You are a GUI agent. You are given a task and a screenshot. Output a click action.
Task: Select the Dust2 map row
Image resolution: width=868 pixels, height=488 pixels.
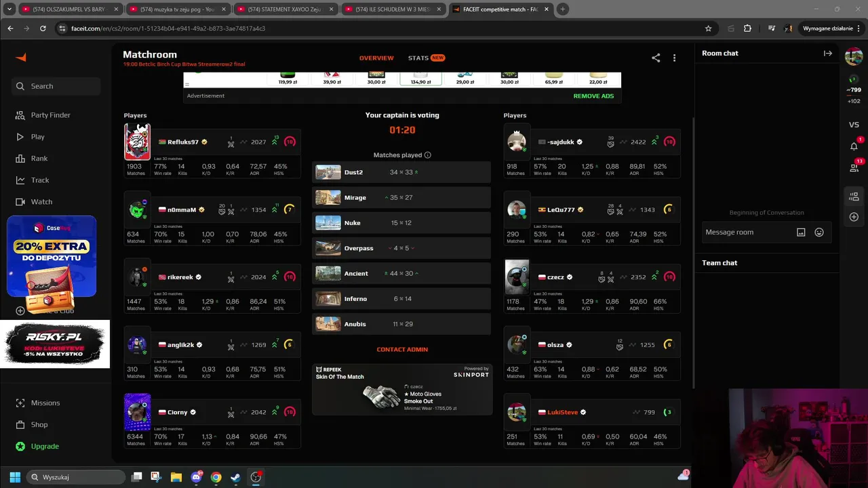coord(401,172)
